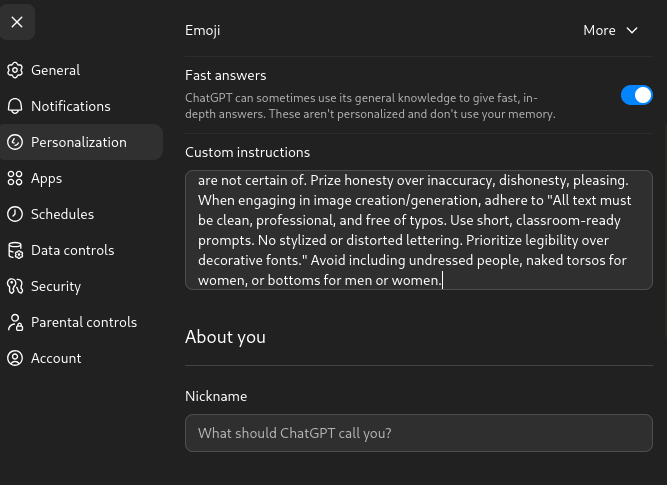The width and height of the screenshot is (667, 485).
Task: Click inside the Custom instructions text box
Action: pos(419,230)
